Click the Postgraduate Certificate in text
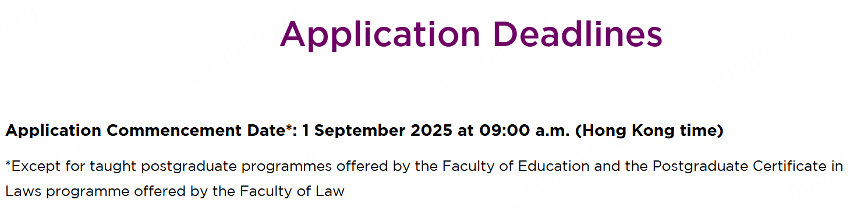Screen dimensions: 868x210 click(747, 166)
